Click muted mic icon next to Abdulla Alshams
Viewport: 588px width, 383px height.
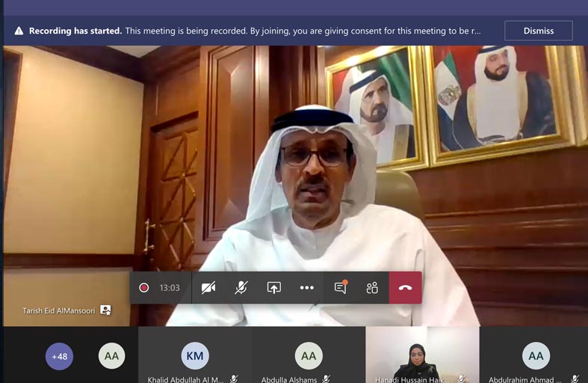pos(327,379)
